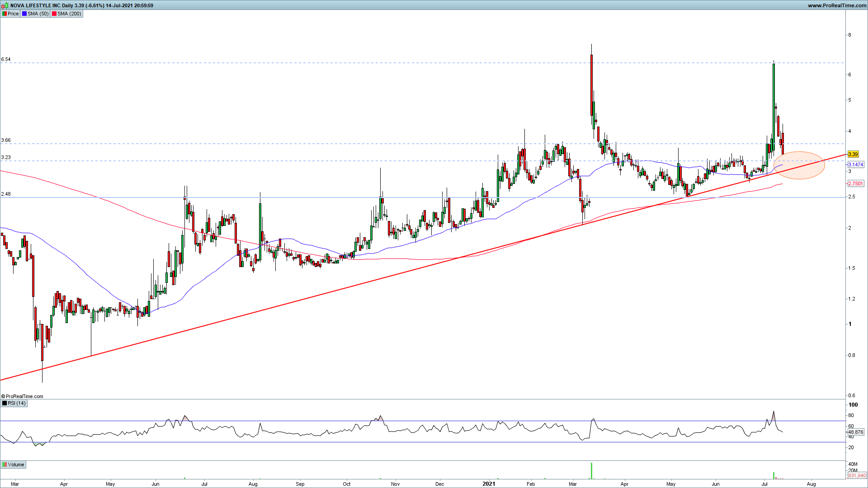Click the black RSI (14) legend icon
The width and height of the screenshot is (868, 488).
(x=5, y=403)
